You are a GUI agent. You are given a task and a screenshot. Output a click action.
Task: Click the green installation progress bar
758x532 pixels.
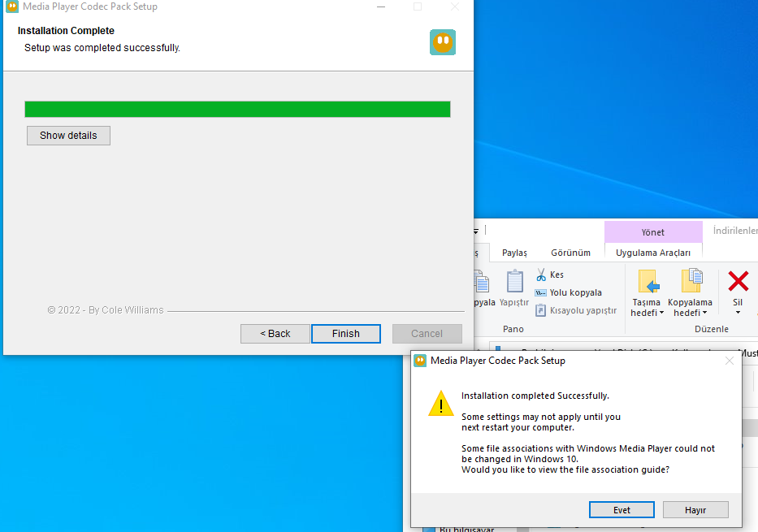pyautogui.click(x=237, y=109)
